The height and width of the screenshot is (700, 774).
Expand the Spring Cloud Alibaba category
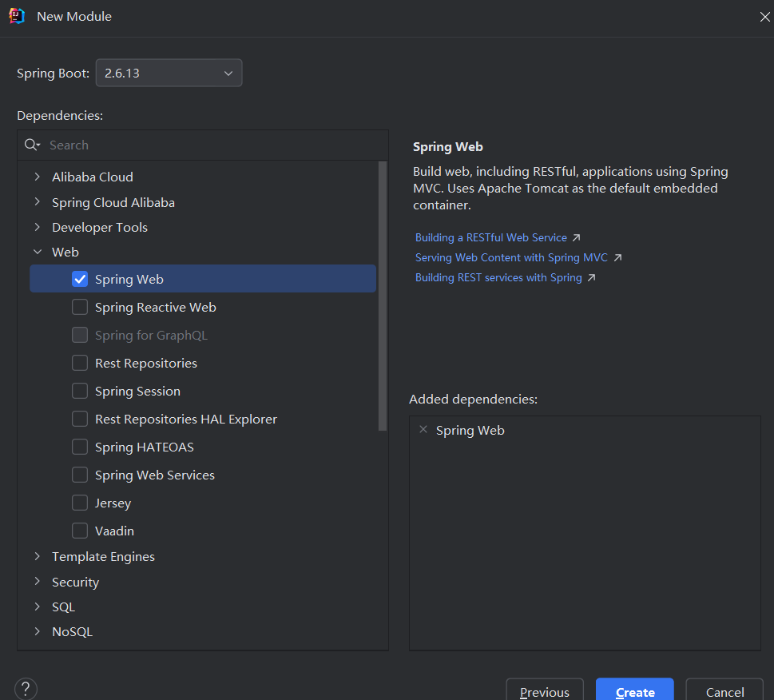38,202
